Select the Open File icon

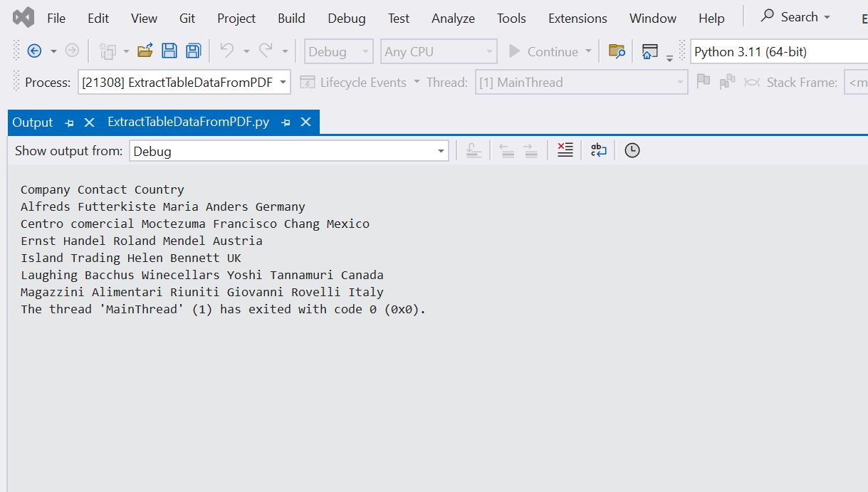[145, 50]
